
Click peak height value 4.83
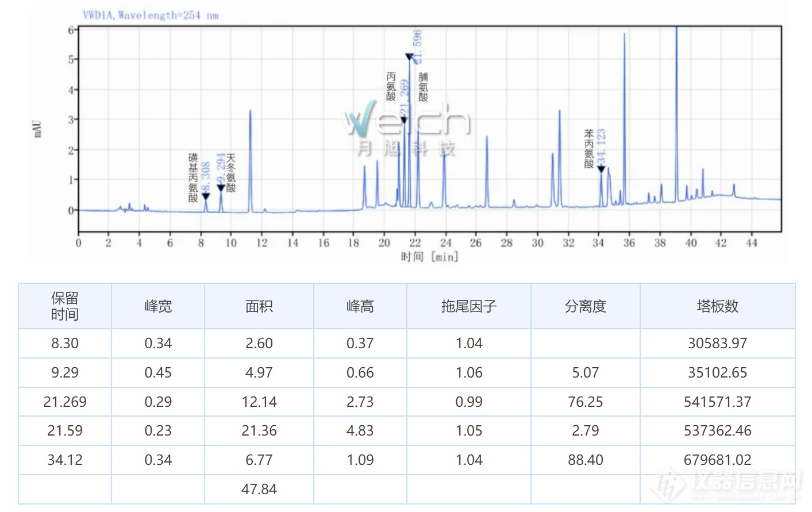(x=360, y=430)
